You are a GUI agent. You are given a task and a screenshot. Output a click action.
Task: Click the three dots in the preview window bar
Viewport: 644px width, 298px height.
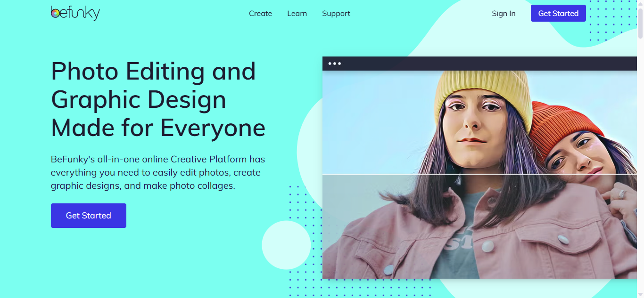tap(335, 64)
